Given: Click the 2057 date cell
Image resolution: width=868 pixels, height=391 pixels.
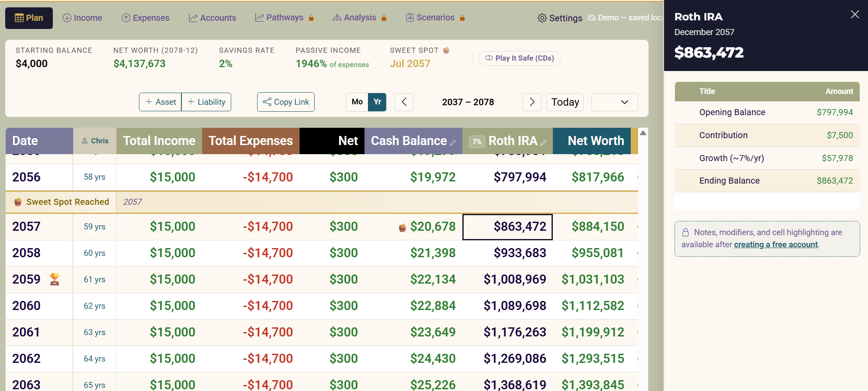Looking at the screenshot, I should (x=39, y=226).
